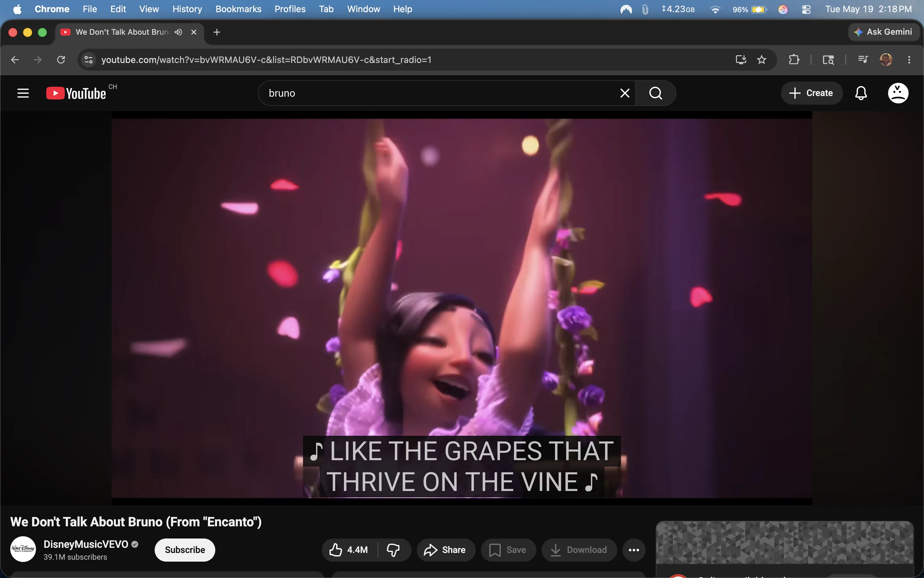Screen dimensions: 924x578
Task: Open the YouTube account avatar menu
Action: point(898,93)
